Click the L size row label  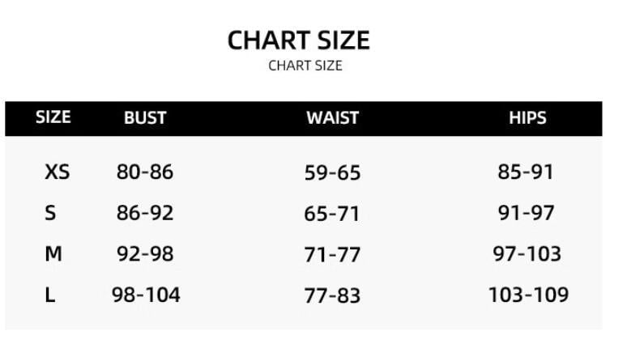pyautogui.click(x=50, y=295)
